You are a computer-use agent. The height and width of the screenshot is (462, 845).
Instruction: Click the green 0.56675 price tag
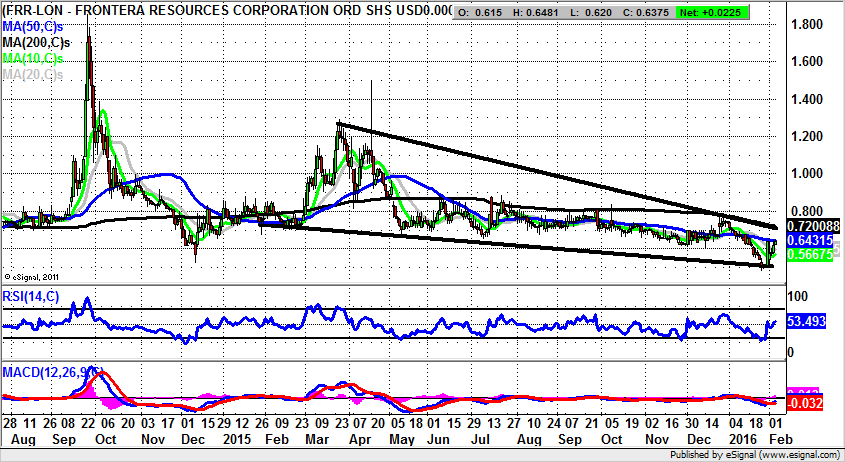click(810, 254)
